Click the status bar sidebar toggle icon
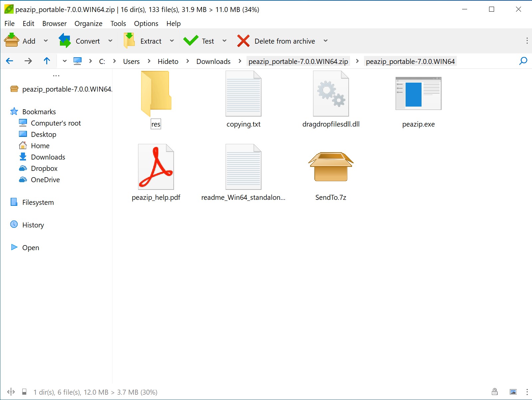Image resolution: width=532 pixels, height=400 pixels. [11, 392]
